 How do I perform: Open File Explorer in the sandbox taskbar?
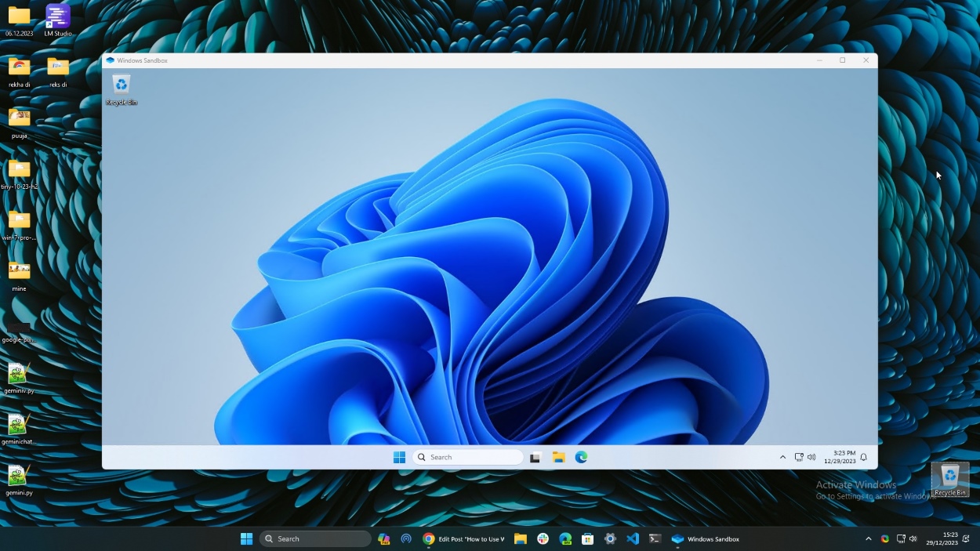(x=558, y=457)
